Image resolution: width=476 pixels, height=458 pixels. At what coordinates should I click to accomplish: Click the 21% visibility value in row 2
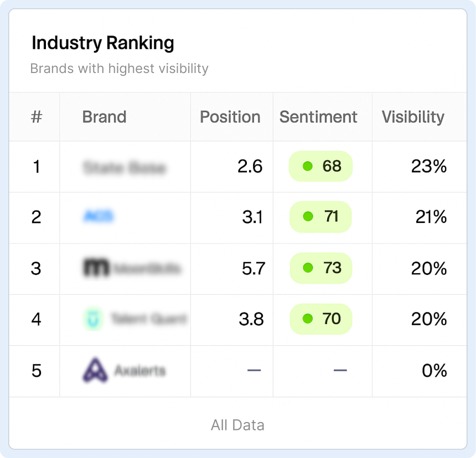coord(431,217)
